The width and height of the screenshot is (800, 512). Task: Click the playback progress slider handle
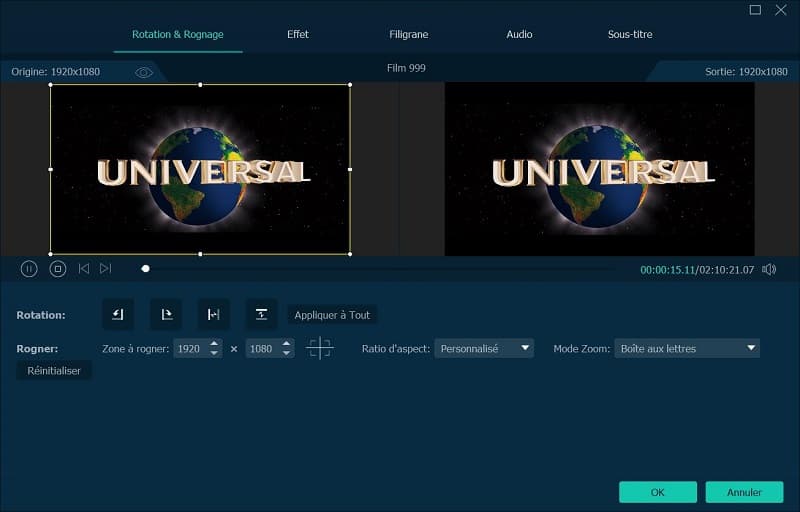click(145, 269)
